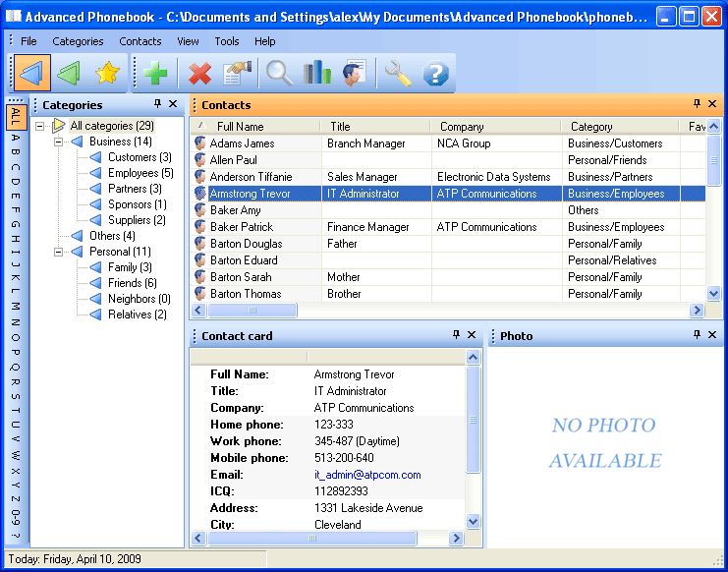Click contact card scrollbar down arrow
728x572 pixels.
point(473,522)
